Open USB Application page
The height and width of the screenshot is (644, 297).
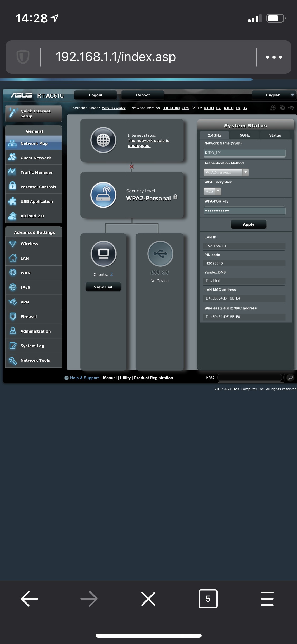click(33, 201)
